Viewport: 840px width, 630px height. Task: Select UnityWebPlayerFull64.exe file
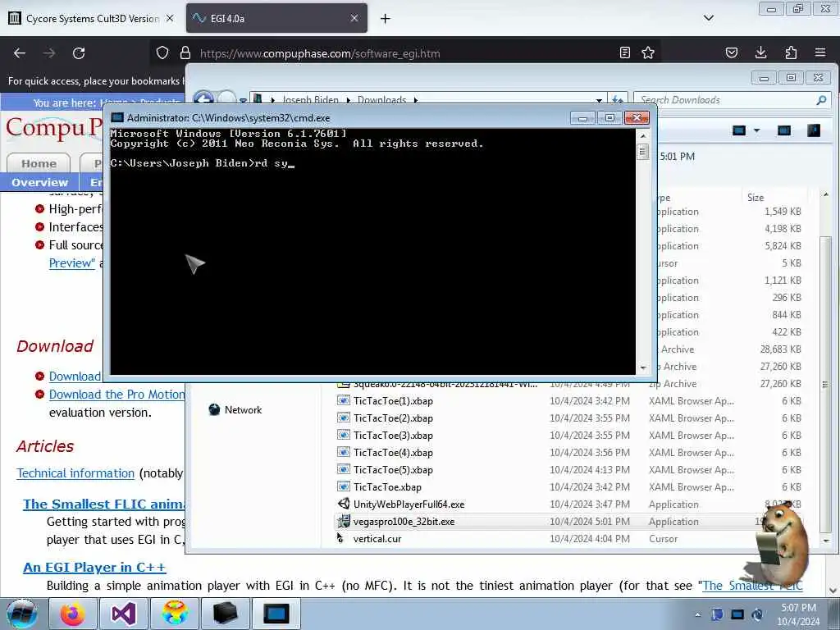[x=409, y=504]
